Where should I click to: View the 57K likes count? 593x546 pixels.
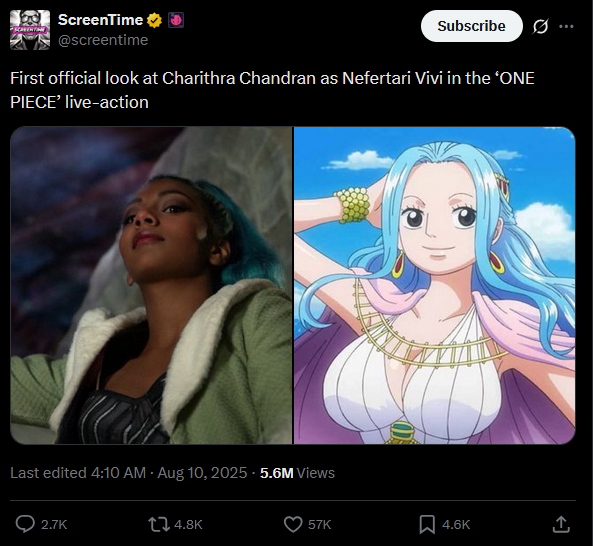pos(320,524)
